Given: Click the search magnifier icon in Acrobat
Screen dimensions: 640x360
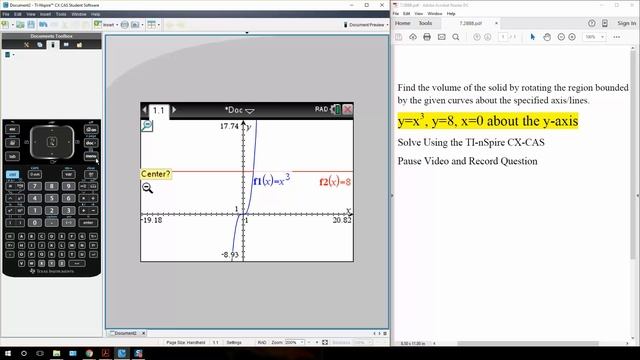Looking at the screenshot, I should [456, 37].
